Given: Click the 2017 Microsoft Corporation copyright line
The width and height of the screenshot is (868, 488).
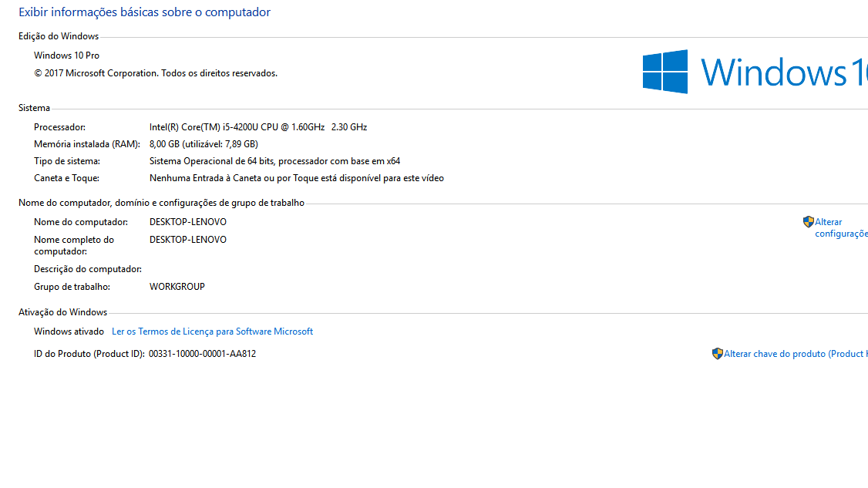Looking at the screenshot, I should pos(155,73).
